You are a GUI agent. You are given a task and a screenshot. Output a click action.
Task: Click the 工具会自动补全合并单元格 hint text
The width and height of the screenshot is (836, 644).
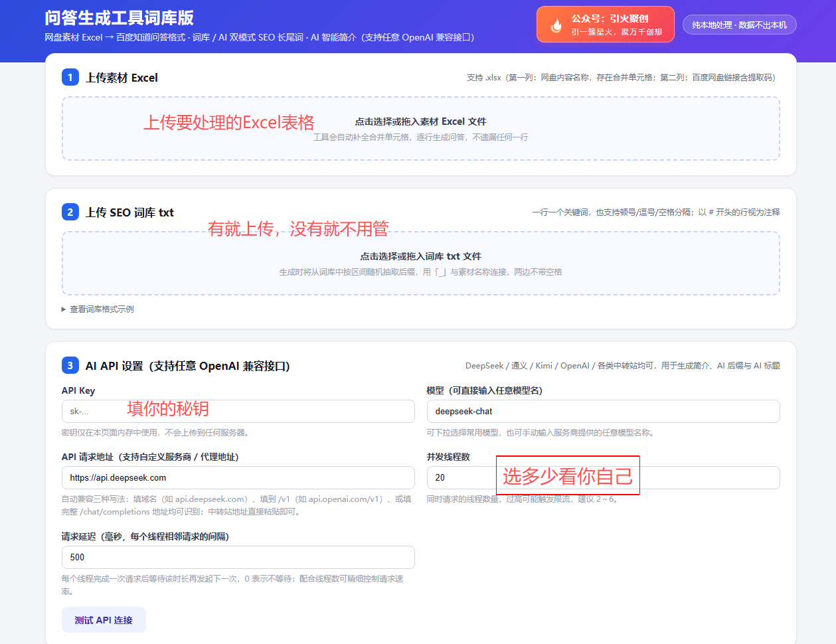[x=420, y=137]
